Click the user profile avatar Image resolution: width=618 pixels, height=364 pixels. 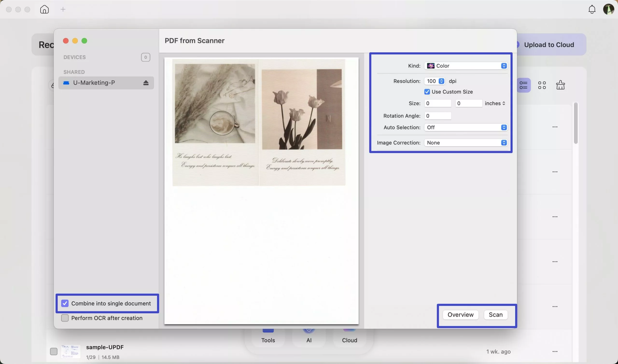coord(609,9)
